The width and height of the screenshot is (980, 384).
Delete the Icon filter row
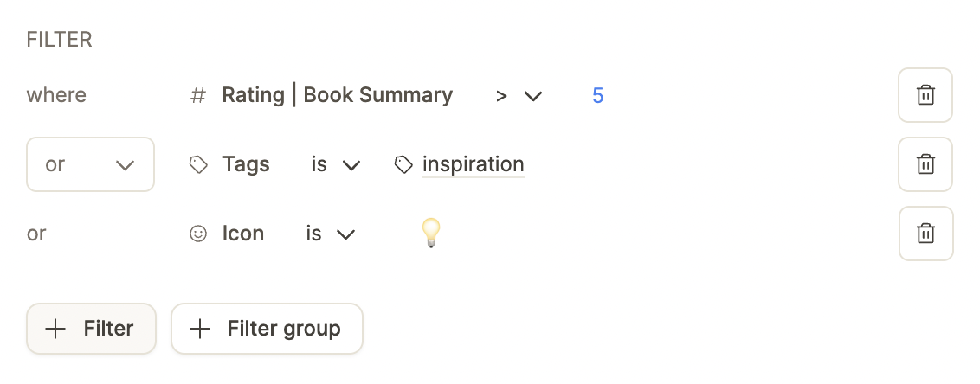click(x=925, y=234)
